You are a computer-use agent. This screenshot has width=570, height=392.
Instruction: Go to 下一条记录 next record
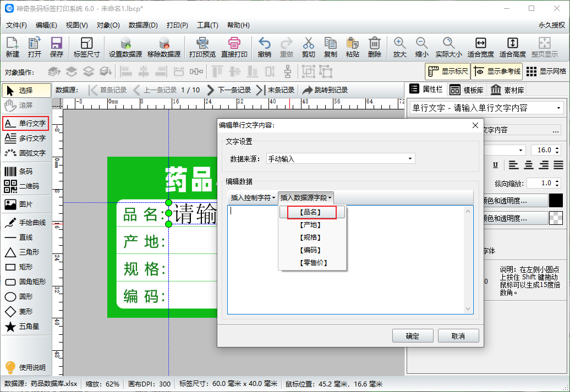point(229,90)
